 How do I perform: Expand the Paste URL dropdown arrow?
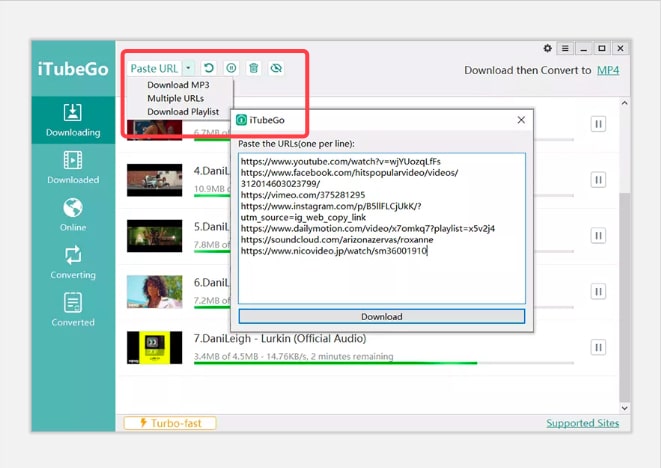coord(188,68)
